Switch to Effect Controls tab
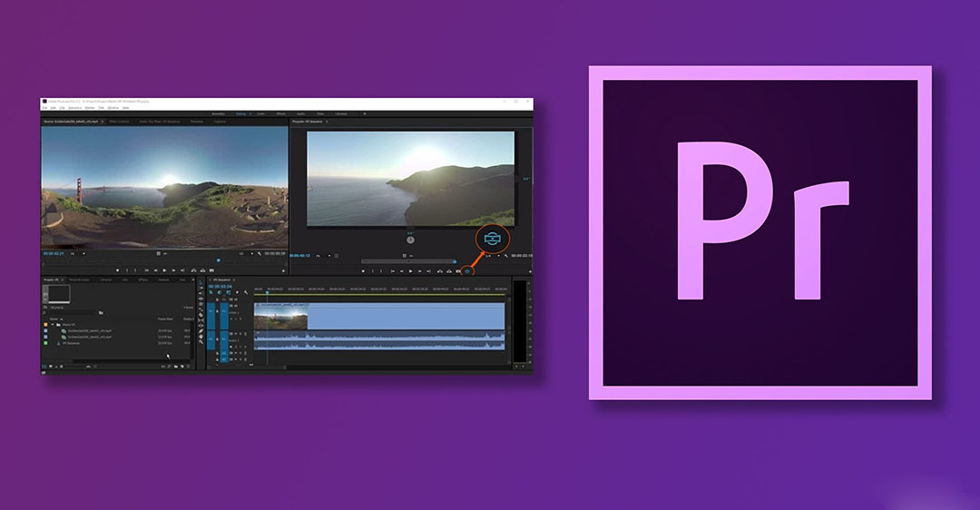The width and height of the screenshot is (980, 510). [x=119, y=122]
